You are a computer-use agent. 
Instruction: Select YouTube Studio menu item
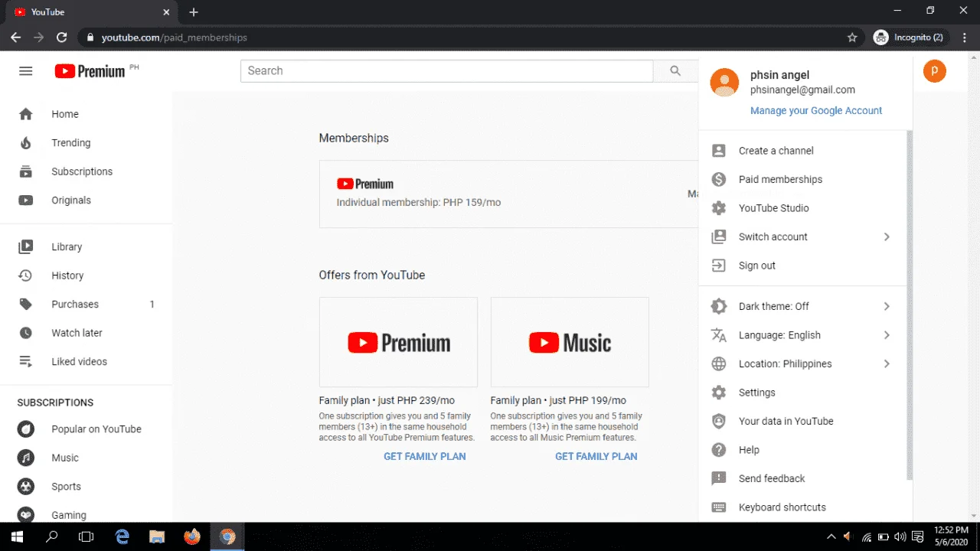click(x=802, y=208)
